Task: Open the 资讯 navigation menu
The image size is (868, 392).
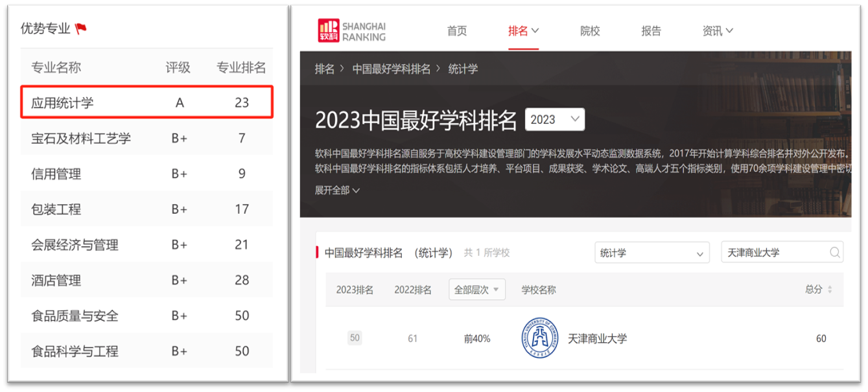Action: [x=718, y=30]
